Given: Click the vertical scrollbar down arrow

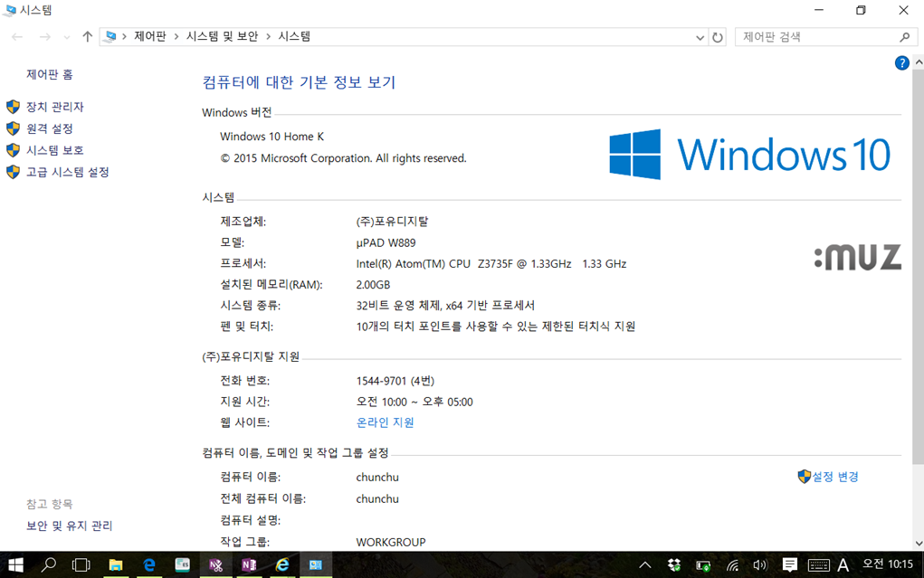Looking at the screenshot, I should tap(919, 544).
